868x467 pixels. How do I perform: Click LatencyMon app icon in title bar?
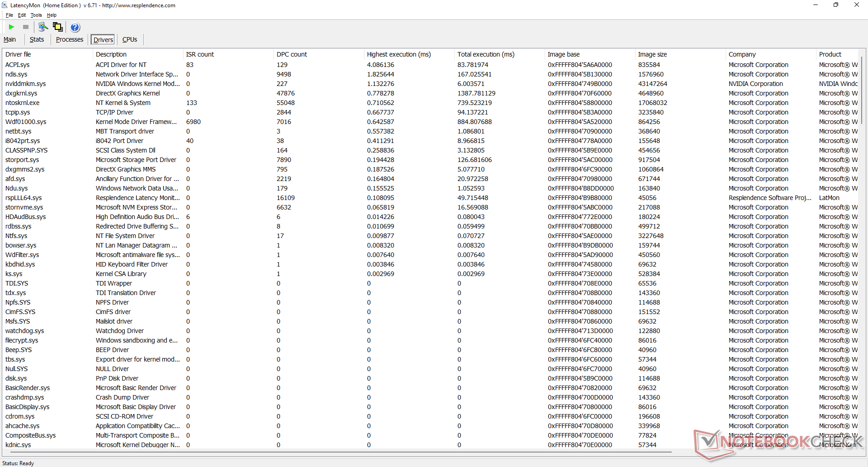tap(5, 5)
